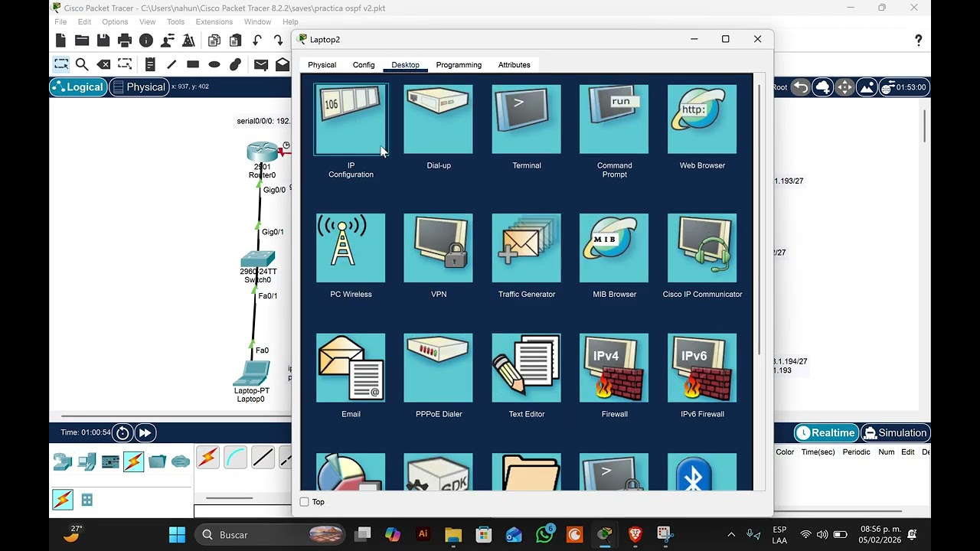Switch to the Config tab
This screenshot has width=980, height=551.
[x=364, y=65]
